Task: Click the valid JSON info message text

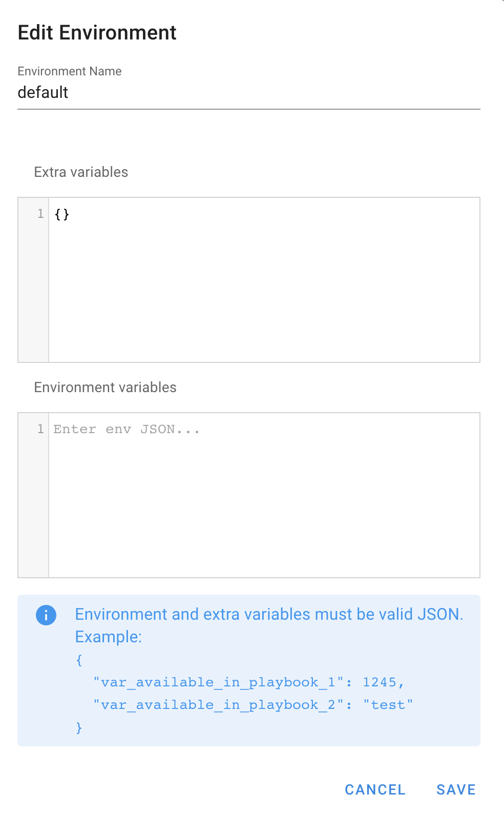Action: (269, 614)
